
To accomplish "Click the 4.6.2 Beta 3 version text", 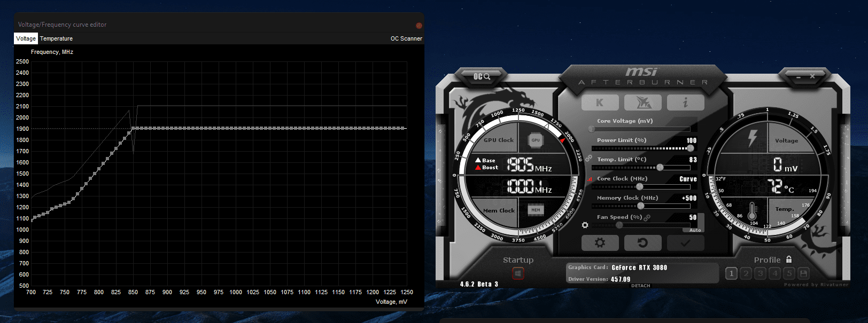I will (479, 284).
